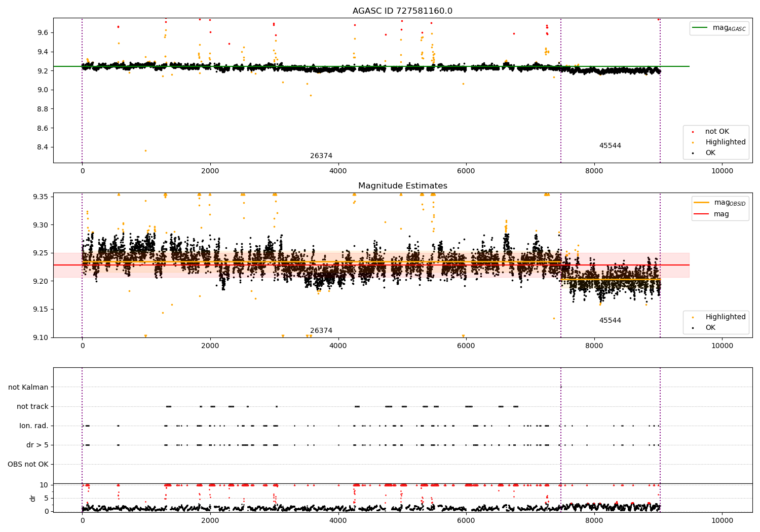Viewport: 760px width, 532px height.
Task: Click the '26374' annotation in the AGASC ID plot
Action: (x=321, y=156)
